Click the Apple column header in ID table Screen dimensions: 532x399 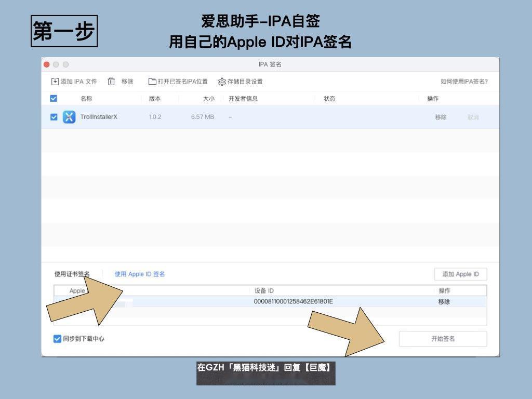coord(77,290)
